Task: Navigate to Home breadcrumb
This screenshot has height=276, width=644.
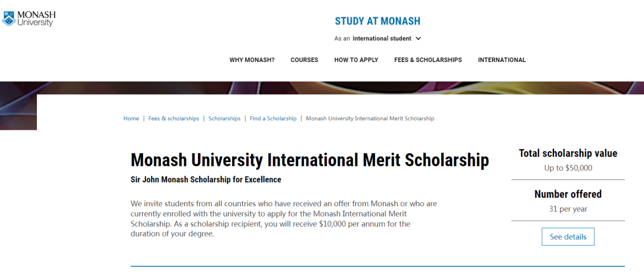Action: pos(131,119)
